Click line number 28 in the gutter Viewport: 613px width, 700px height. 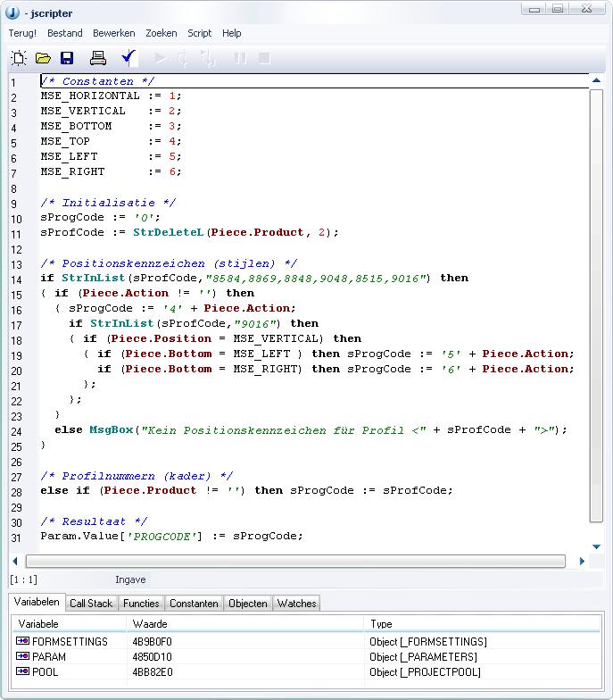(16, 493)
